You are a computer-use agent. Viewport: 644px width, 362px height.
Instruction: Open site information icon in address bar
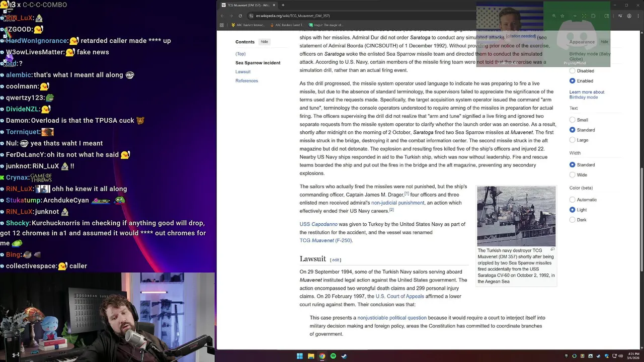(251, 16)
